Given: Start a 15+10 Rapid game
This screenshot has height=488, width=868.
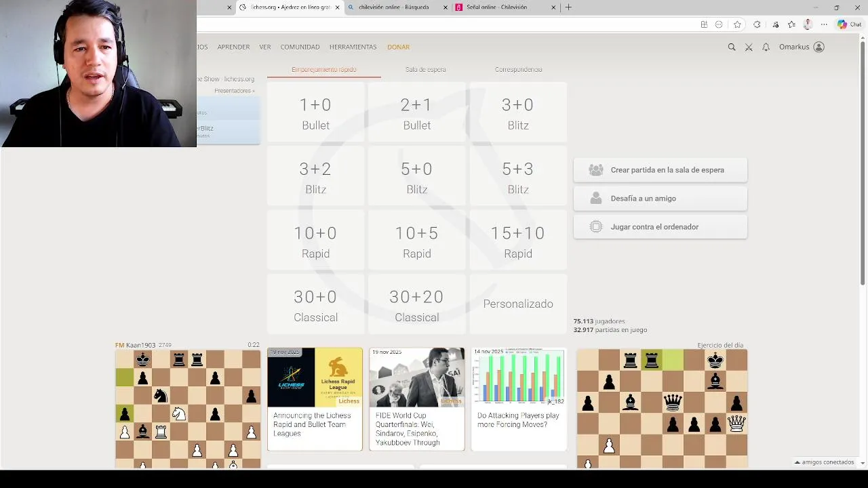Looking at the screenshot, I should pyautogui.click(x=518, y=241).
